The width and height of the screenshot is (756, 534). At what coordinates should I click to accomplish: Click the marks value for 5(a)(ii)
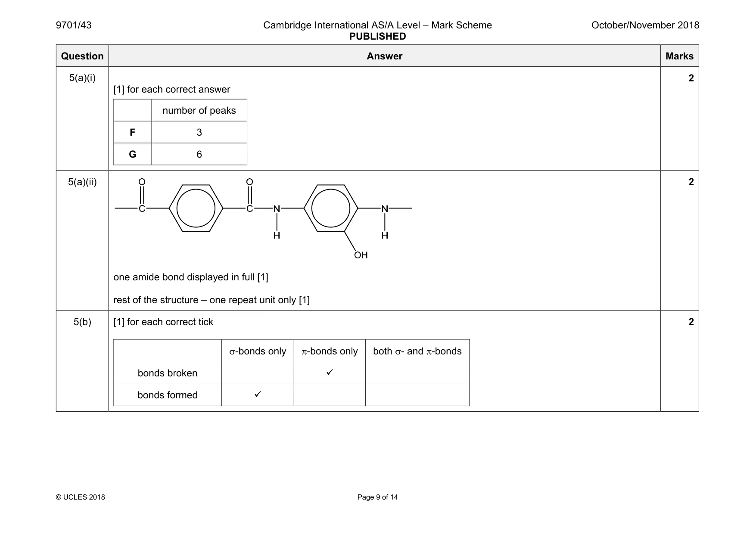click(691, 182)
